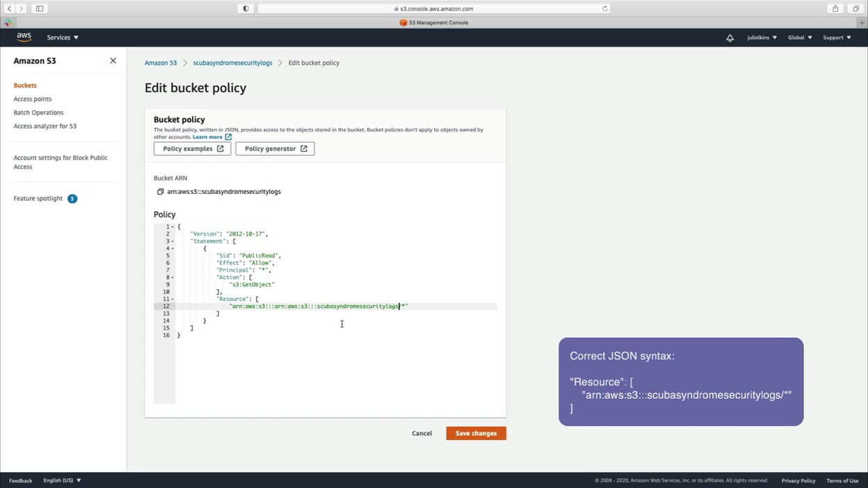Select Batch Operations in the sidebar
Viewport: 868px width, 488px height.
click(x=38, y=113)
